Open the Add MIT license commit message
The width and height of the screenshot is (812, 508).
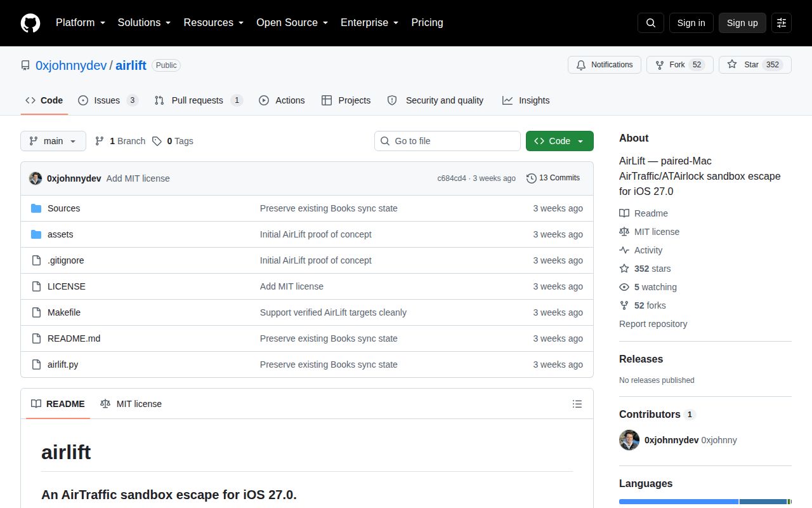tap(138, 178)
